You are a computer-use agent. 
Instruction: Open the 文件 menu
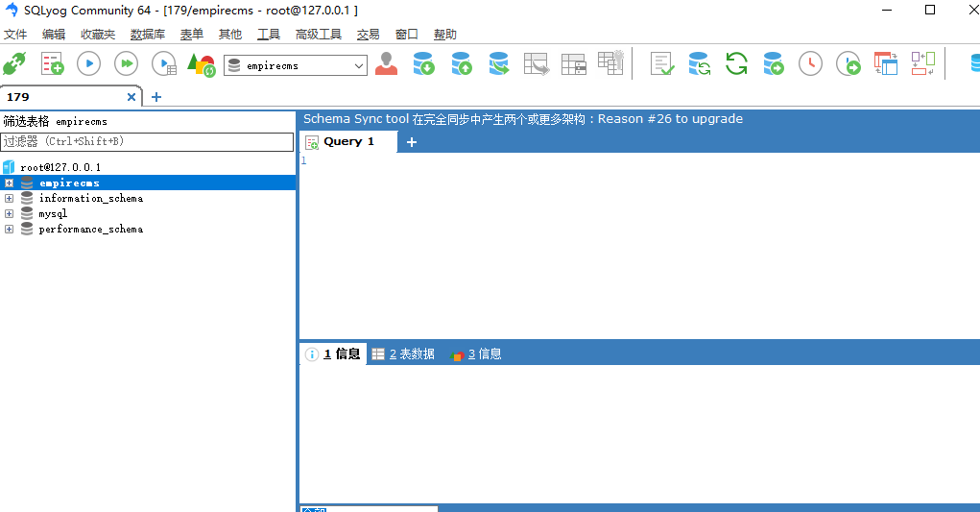pos(15,35)
